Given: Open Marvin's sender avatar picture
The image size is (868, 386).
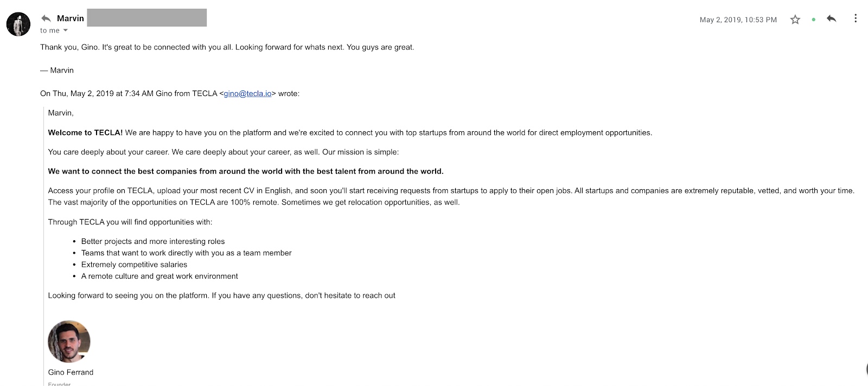Looking at the screenshot, I should [x=18, y=24].
